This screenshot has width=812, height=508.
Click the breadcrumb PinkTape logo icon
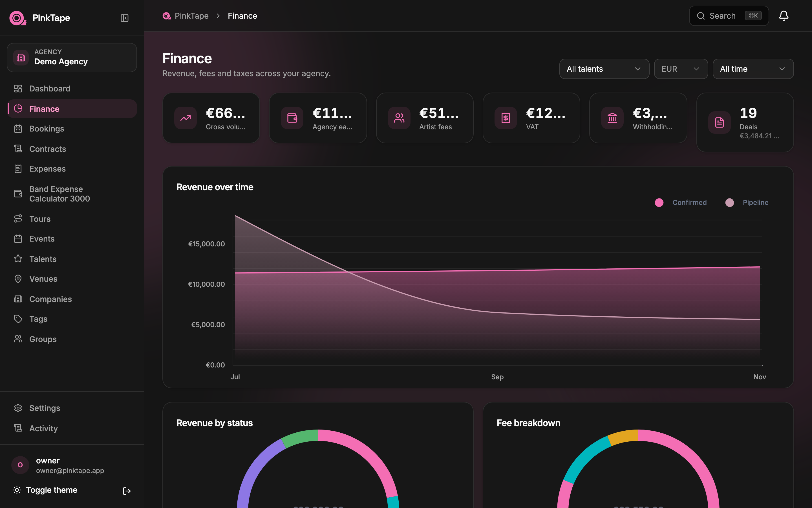(167, 16)
